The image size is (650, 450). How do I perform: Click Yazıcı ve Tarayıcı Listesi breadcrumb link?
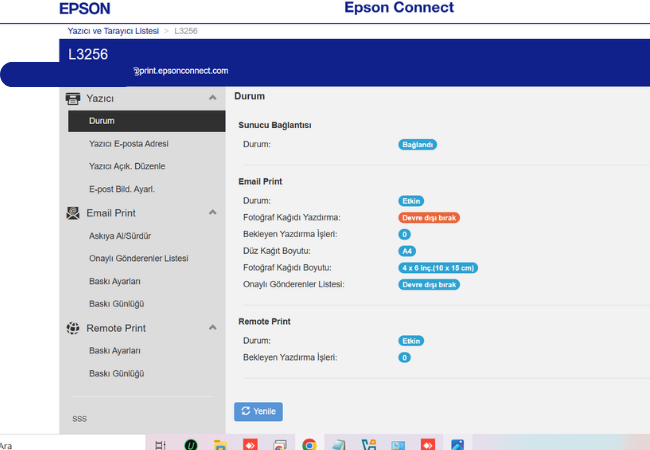pyautogui.click(x=113, y=31)
